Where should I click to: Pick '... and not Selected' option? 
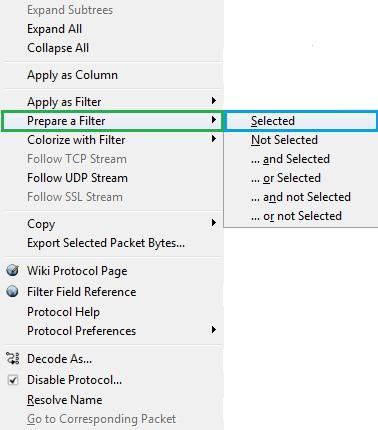pos(301,197)
